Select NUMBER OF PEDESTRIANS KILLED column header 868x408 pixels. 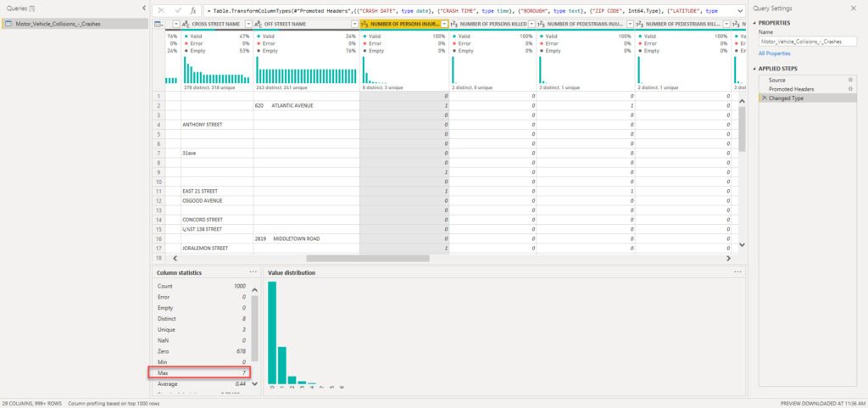click(x=683, y=25)
